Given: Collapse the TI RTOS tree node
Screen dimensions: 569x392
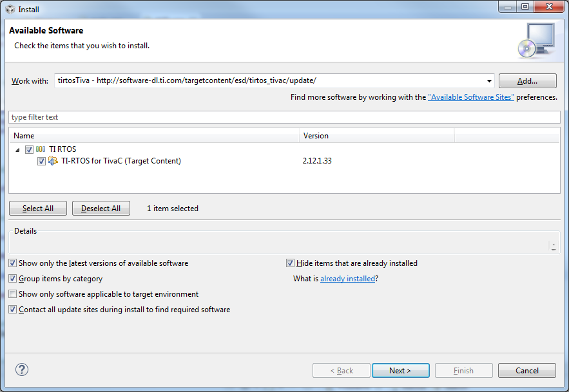Looking at the screenshot, I should [x=18, y=149].
